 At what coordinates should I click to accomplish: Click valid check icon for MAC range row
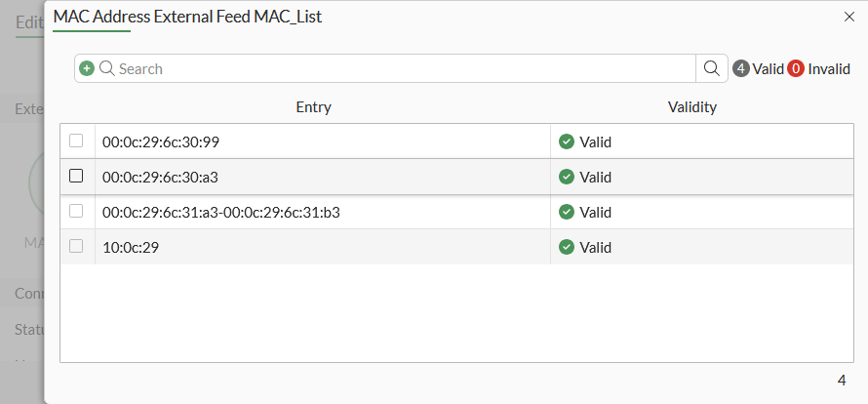click(x=567, y=212)
